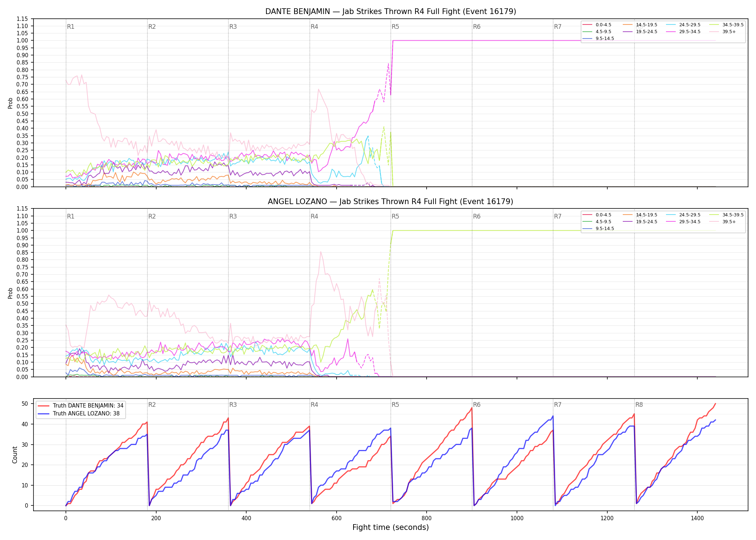The image size is (756, 540).
Task: Click the R2 round marker in the Angel Lozano chart
Action: point(152,216)
